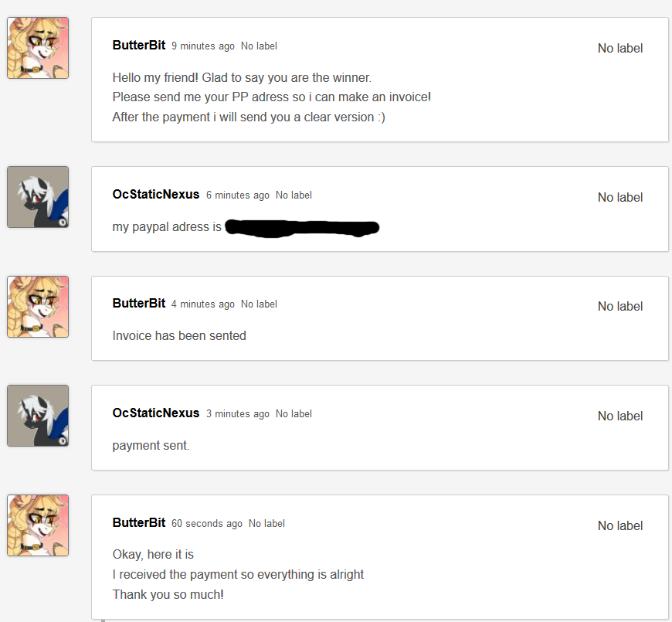
Task: Click the 60 seconds ago timestamp
Action: point(206,523)
